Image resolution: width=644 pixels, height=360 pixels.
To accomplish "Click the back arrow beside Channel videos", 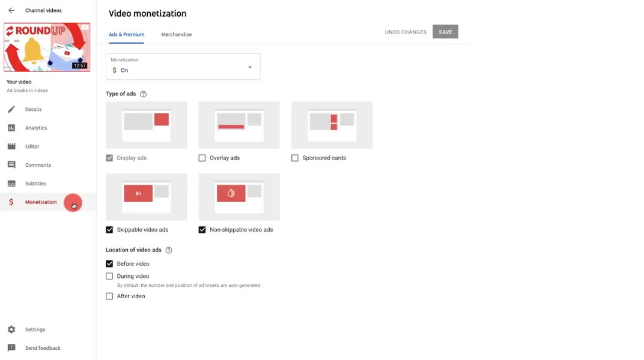I will (11, 11).
